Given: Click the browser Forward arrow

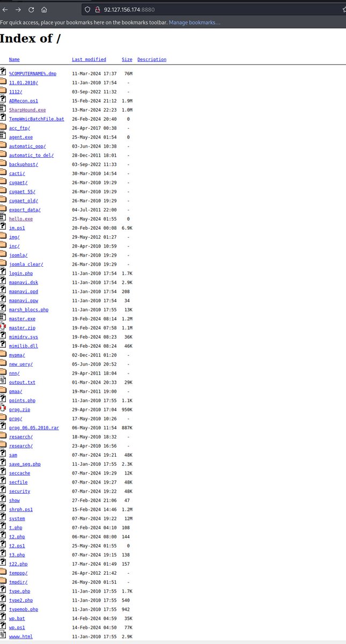Looking at the screenshot, I should [x=18, y=9].
